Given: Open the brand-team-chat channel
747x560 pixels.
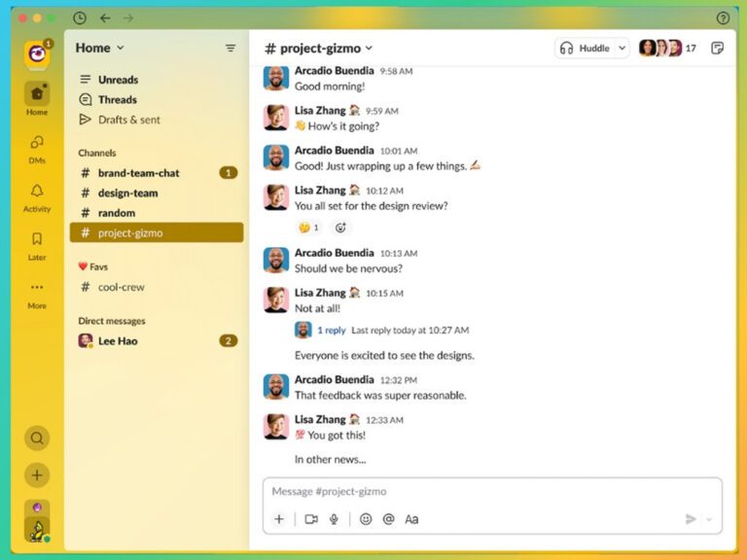Looking at the screenshot, I should [x=157, y=173].
